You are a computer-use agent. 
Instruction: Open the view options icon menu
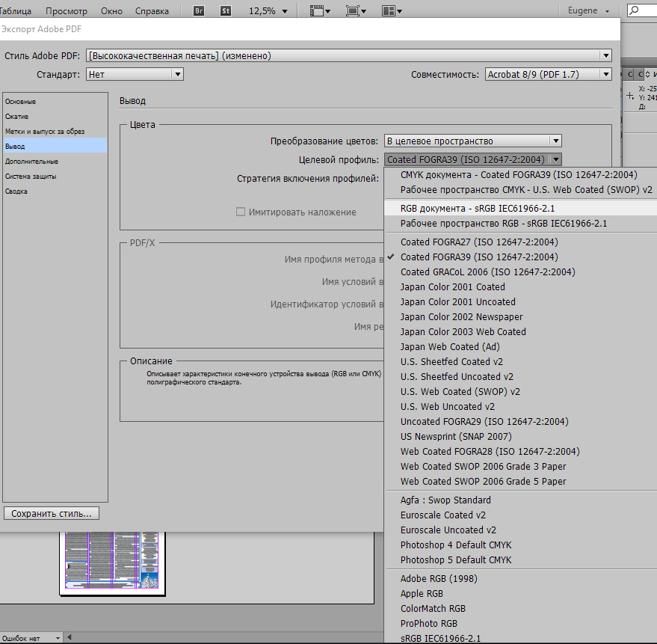320,11
